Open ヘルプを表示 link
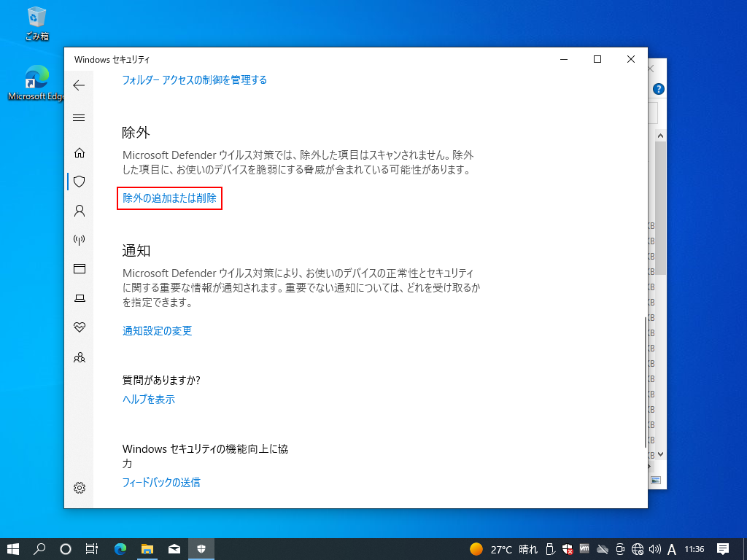 click(149, 399)
